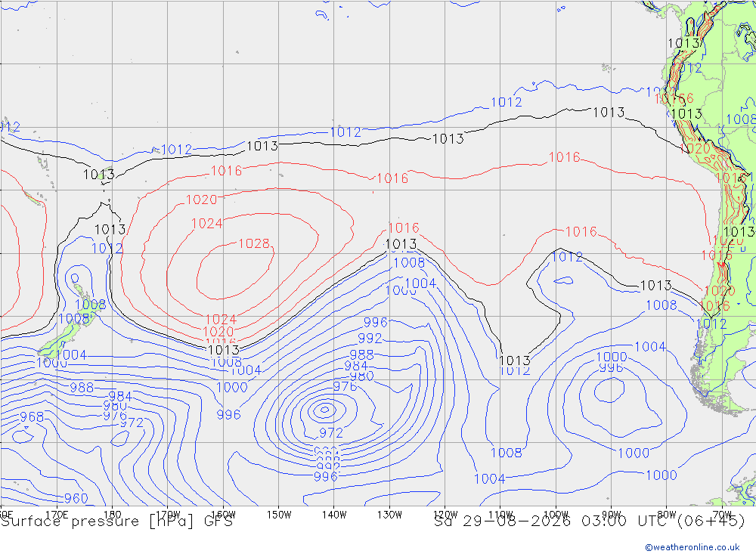Click the 100W longitude label
The image size is (756, 554).
point(556,515)
